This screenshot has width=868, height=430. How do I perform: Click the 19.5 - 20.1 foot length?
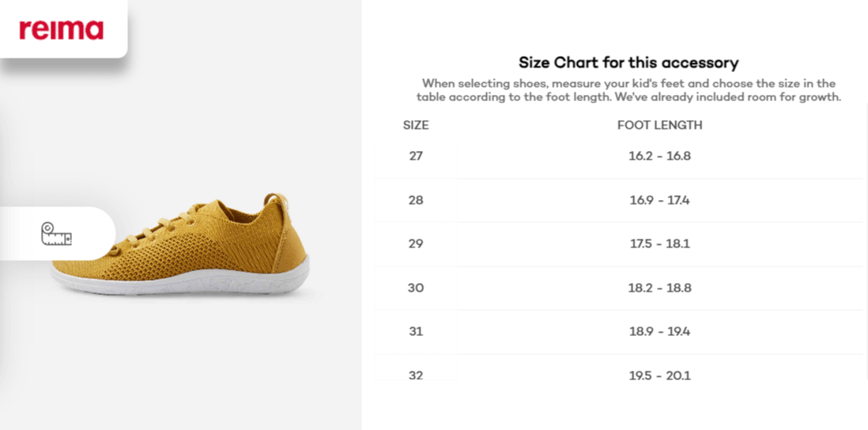pos(659,375)
